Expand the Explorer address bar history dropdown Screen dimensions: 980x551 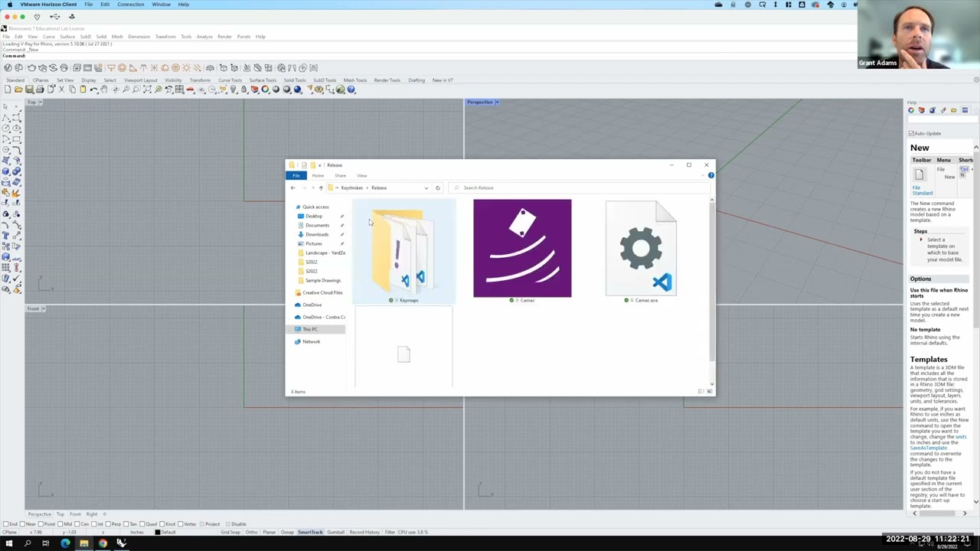pos(426,187)
